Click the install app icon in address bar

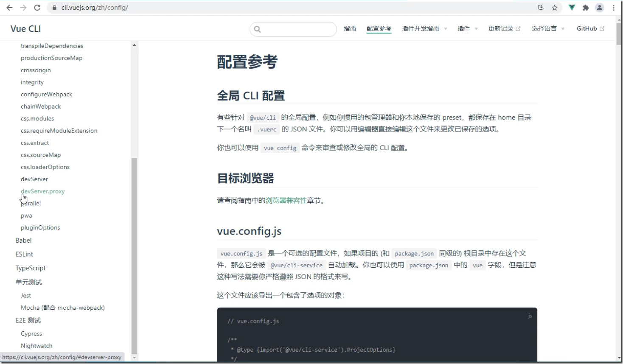(x=540, y=8)
